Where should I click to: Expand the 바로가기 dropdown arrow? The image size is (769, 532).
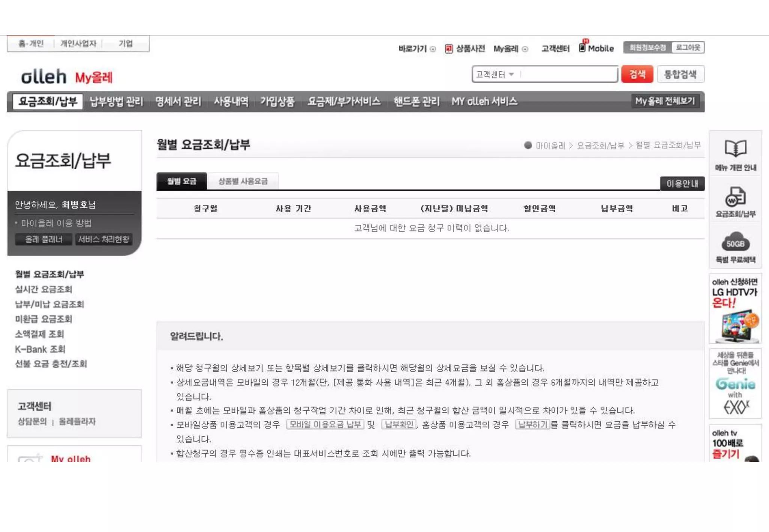coord(433,49)
